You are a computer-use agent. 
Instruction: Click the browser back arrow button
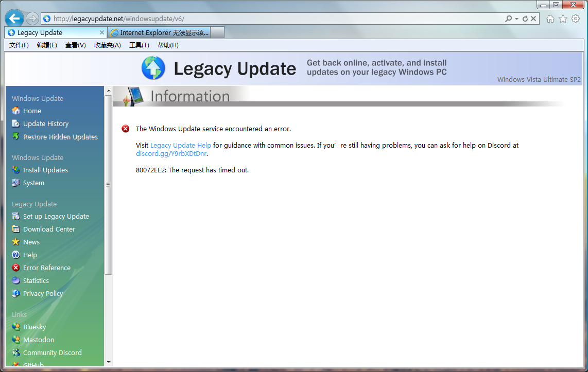tap(14, 19)
